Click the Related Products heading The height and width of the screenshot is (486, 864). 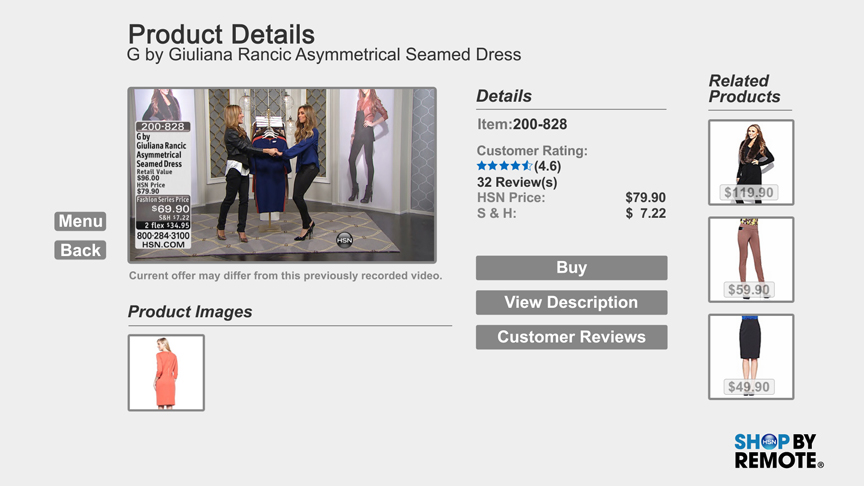click(744, 89)
